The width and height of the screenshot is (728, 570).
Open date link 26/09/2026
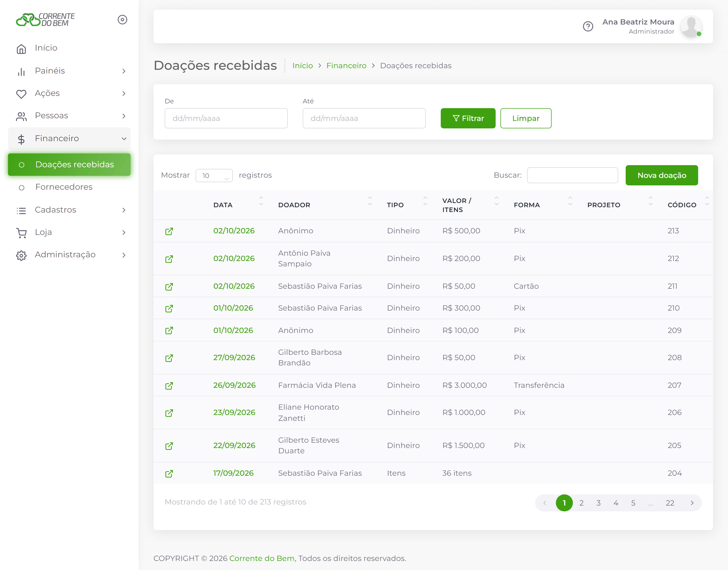[x=234, y=385]
